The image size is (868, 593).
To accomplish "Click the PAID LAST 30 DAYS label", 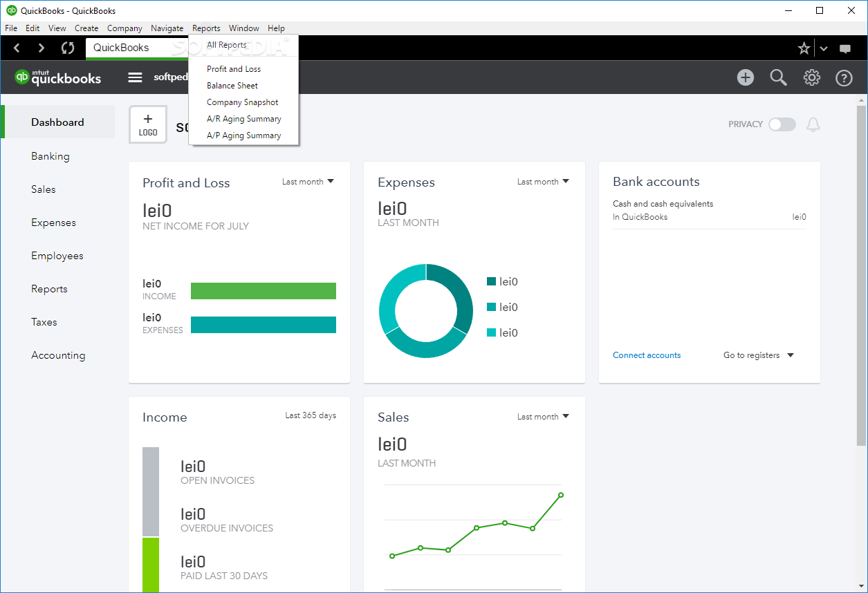I will pos(224,576).
